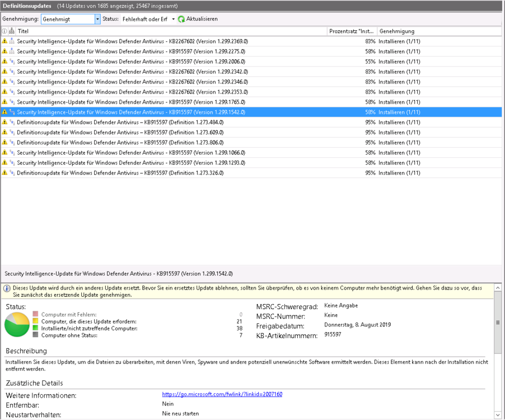Click warning icon on version 1.299.2369.0 row
This screenshot has width=505, height=420.
click(x=5, y=41)
